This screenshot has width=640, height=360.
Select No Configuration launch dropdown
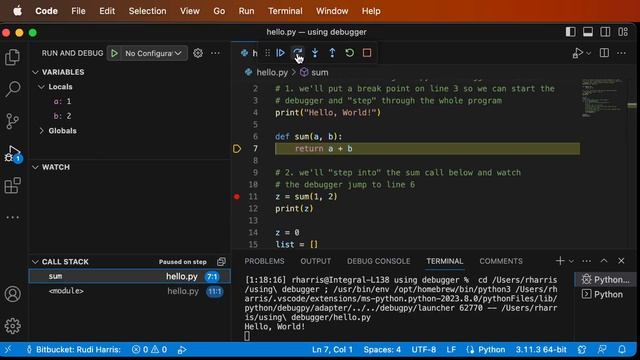[153, 53]
